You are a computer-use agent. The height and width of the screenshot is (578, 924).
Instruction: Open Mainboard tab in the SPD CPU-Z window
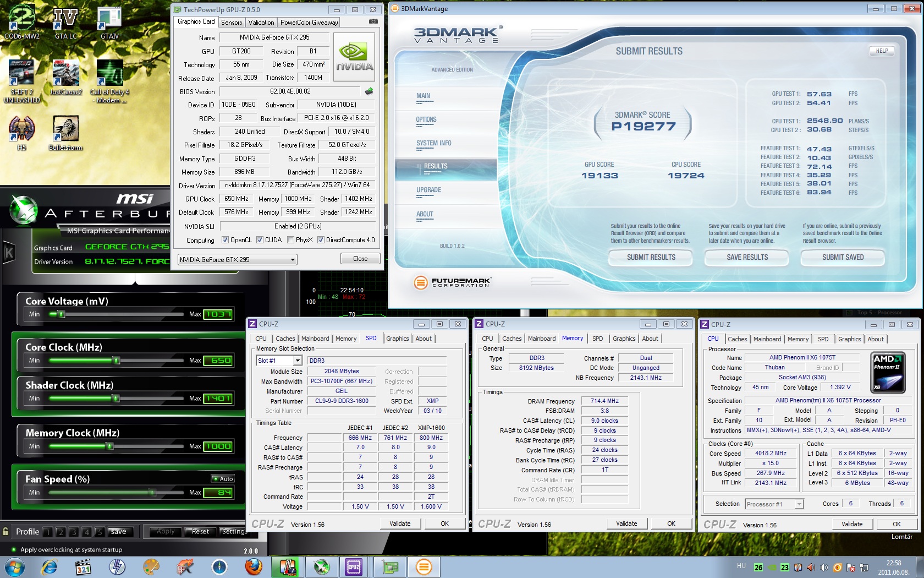315,339
